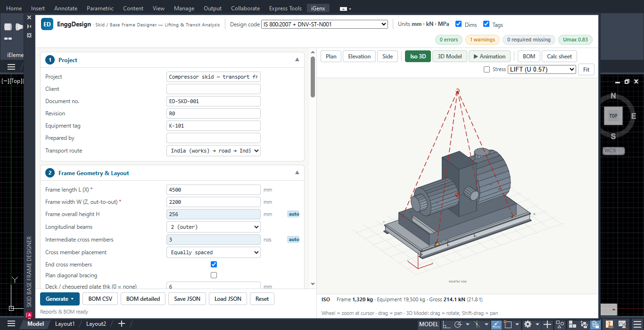Click isolate objects shapes icon
644x330 pixels.
[560, 324]
